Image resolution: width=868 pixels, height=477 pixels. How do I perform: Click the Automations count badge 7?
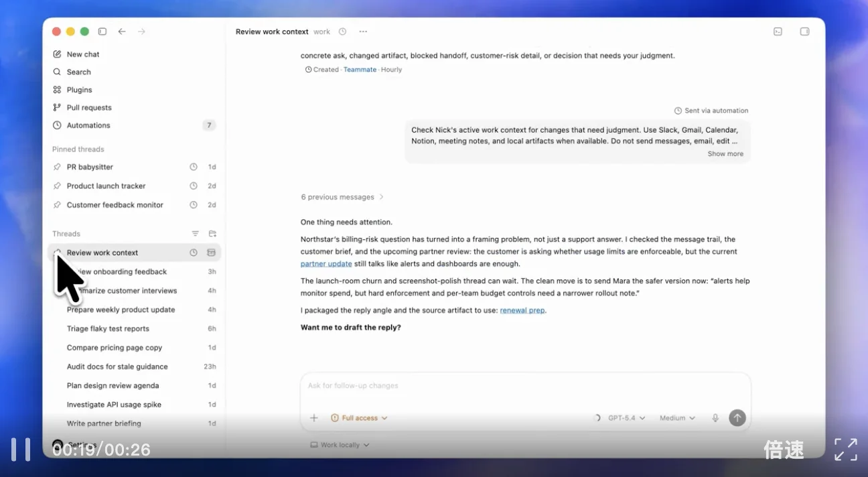209,125
